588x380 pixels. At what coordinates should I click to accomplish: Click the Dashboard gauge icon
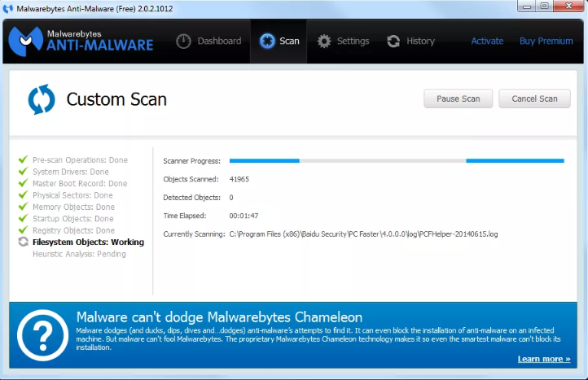(x=183, y=41)
